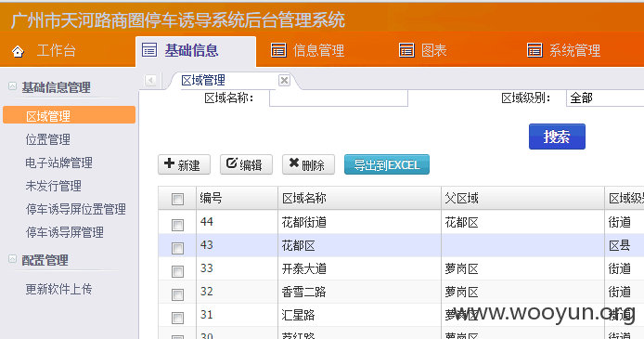Click the 开泰大道 cell
Viewport: 644px width, 339px height.
pos(360,268)
